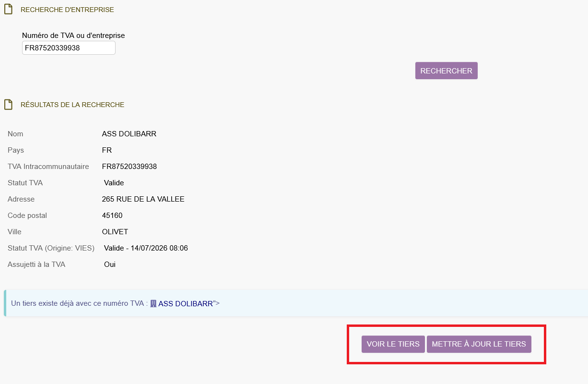
Task: Open VOIR LE TIERS
Action: coord(393,344)
